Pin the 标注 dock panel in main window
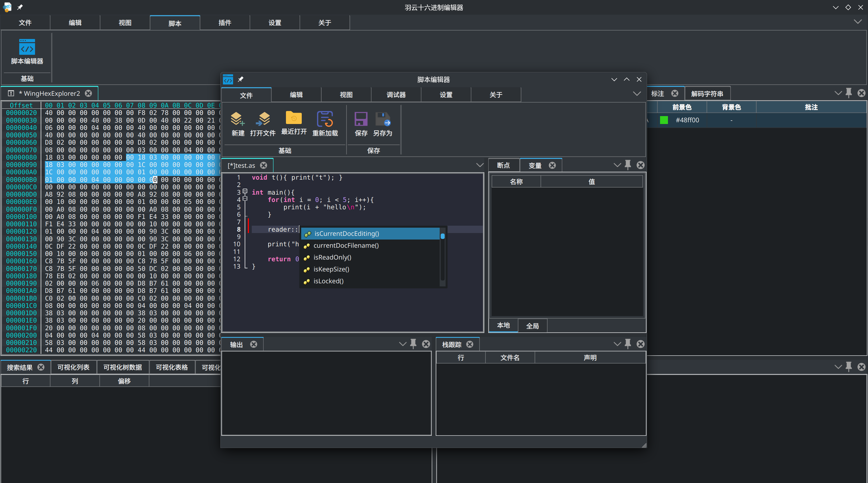The width and height of the screenshot is (868, 483). coord(849,93)
